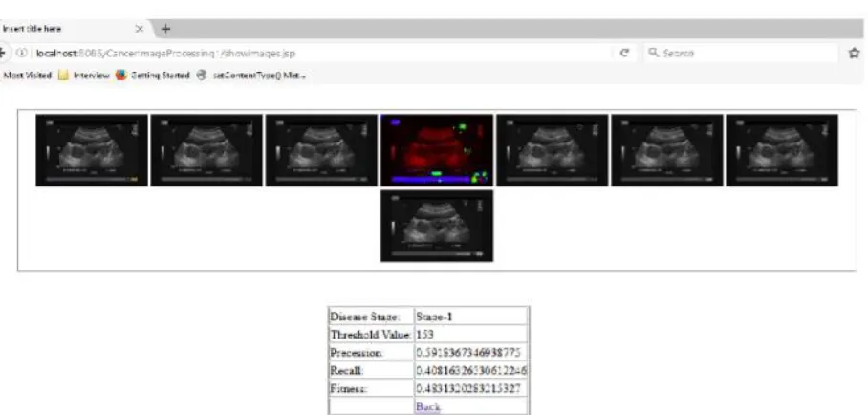Click the Interview folder icon

(63, 76)
